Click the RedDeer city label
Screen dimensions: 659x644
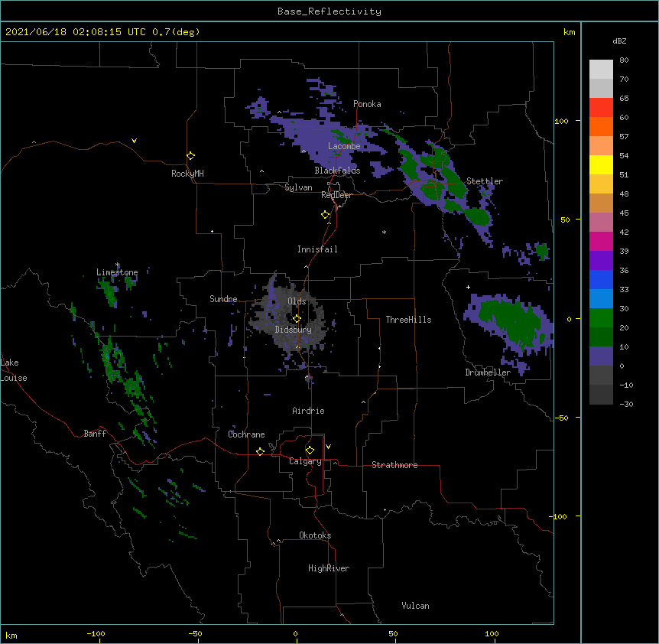[336, 195]
